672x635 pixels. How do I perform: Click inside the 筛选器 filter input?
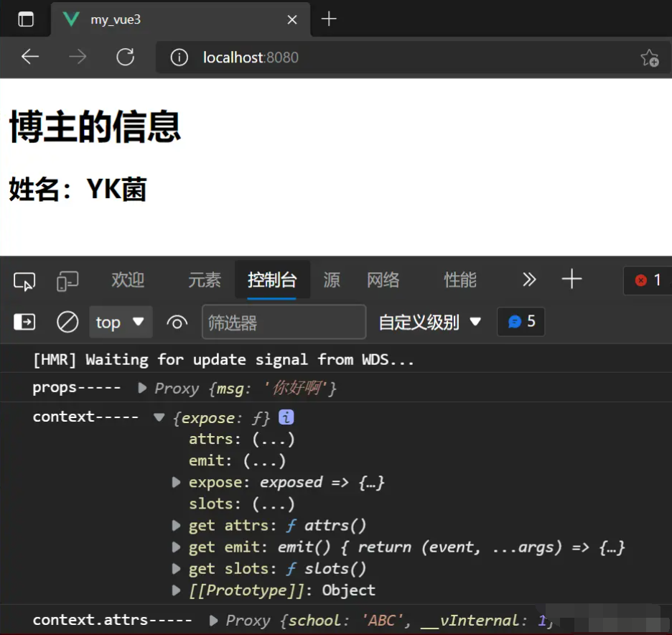[283, 322]
